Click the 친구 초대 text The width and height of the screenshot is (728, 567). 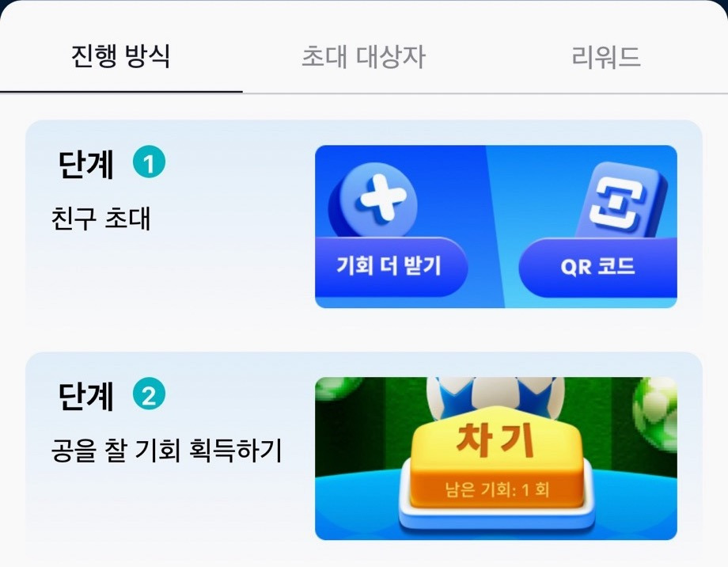pos(100,219)
